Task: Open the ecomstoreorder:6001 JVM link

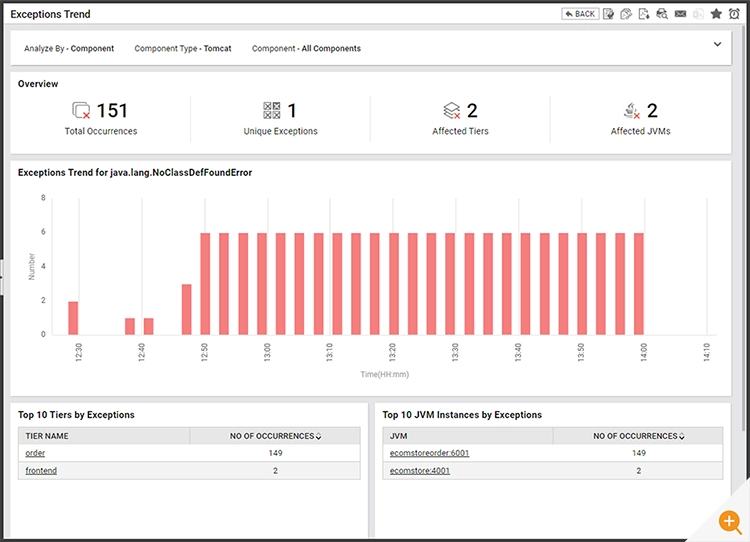Action: click(x=430, y=453)
